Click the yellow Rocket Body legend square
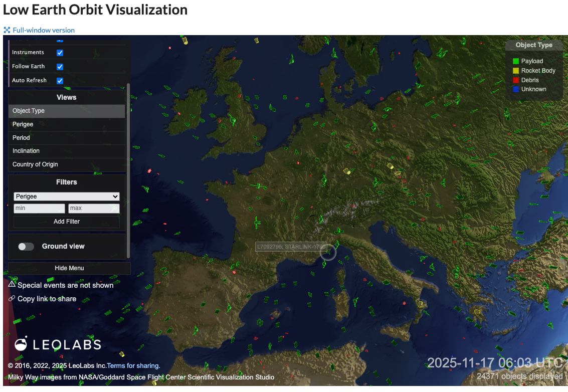The height and width of the screenshot is (392, 568). pos(516,71)
